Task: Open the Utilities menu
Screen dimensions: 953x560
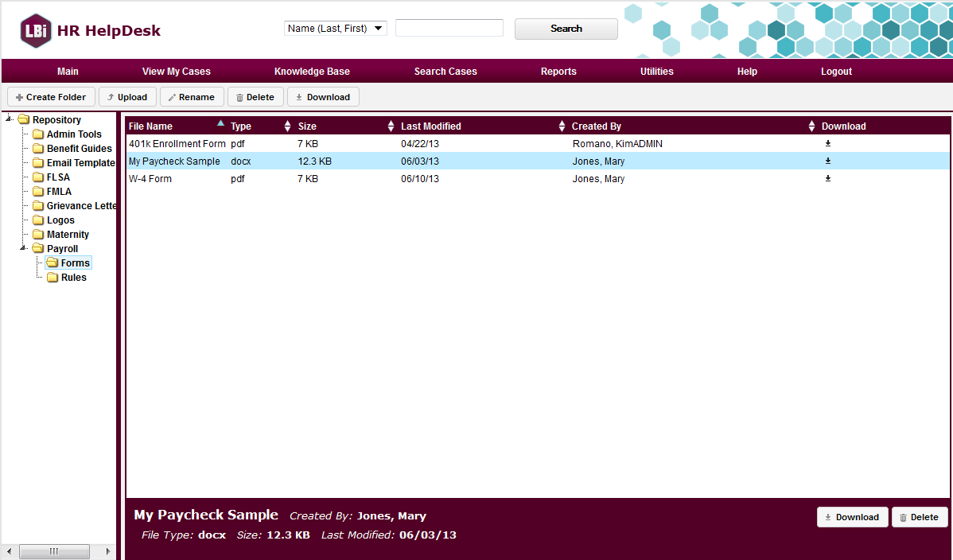Action: coord(656,71)
